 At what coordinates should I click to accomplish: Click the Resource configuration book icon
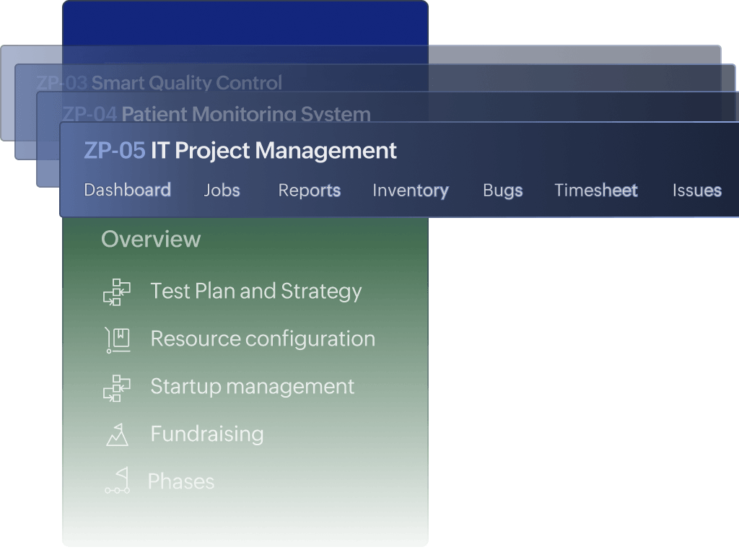(x=117, y=339)
